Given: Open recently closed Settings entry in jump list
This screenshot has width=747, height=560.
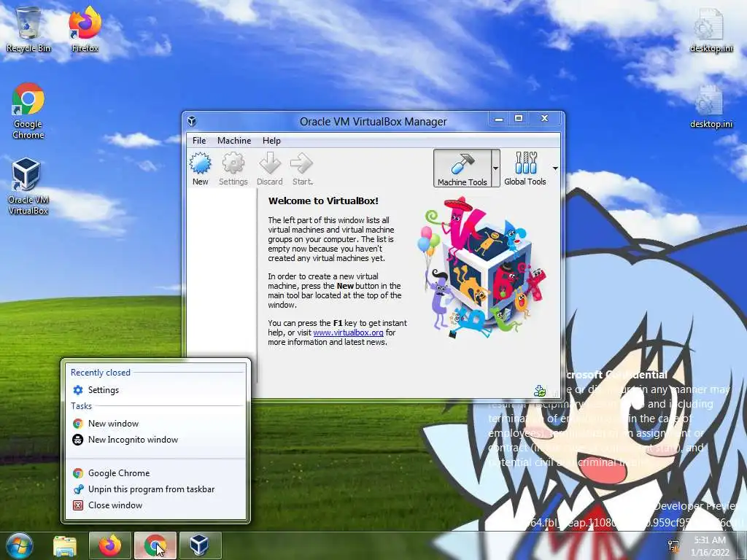Looking at the screenshot, I should pyautogui.click(x=156, y=390).
